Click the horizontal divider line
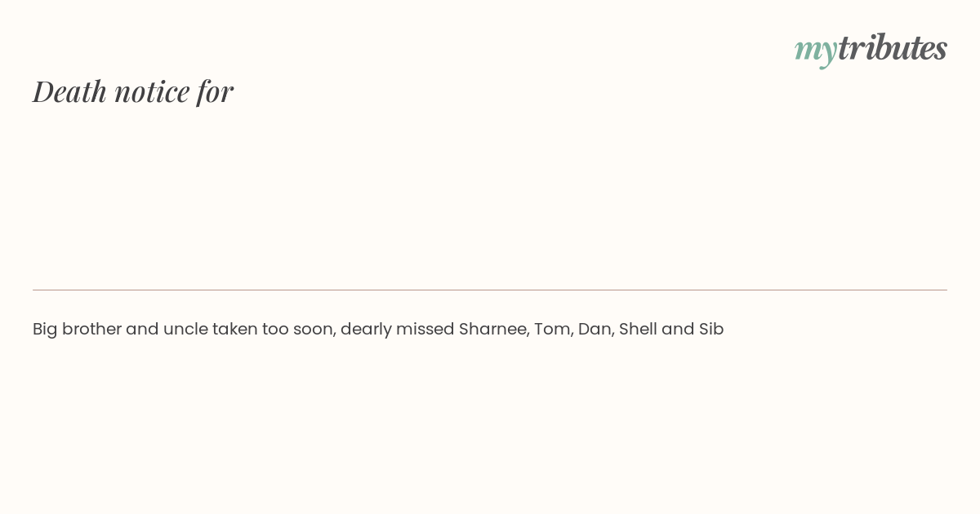 (490, 290)
